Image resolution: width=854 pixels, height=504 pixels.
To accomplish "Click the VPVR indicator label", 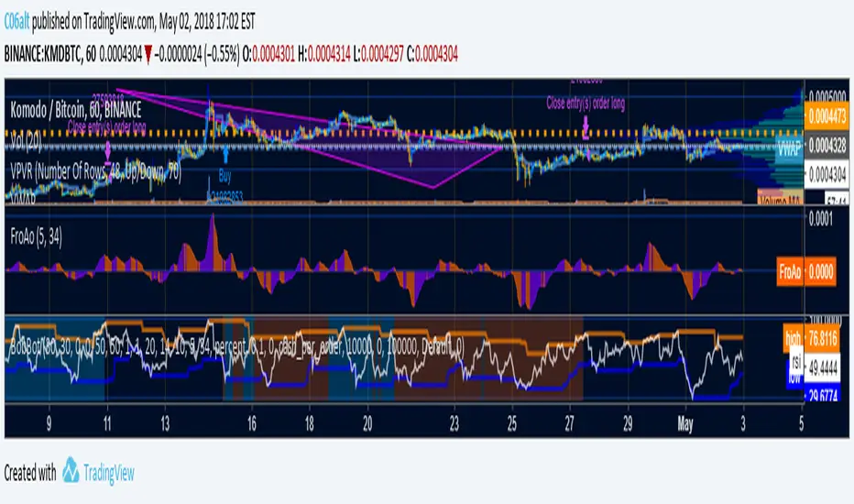I will click(x=96, y=172).
